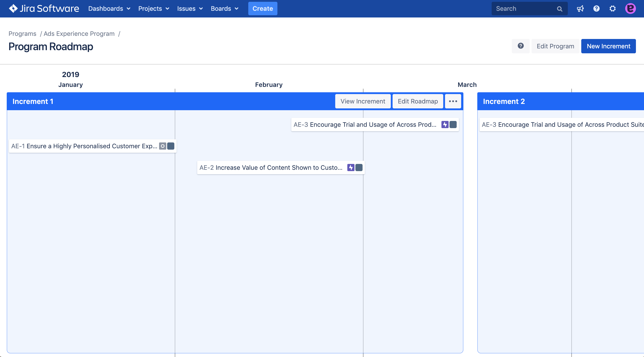Click the AE-1 dark grey status square

pos(171,146)
